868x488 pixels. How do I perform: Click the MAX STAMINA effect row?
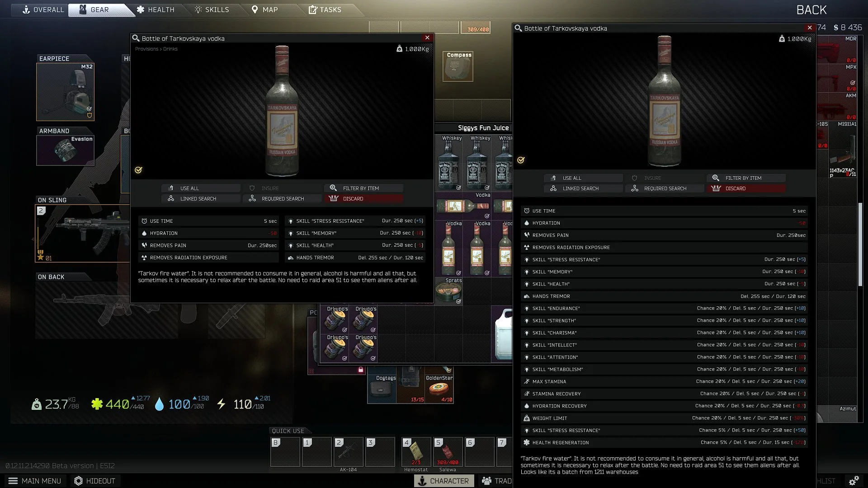click(664, 381)
